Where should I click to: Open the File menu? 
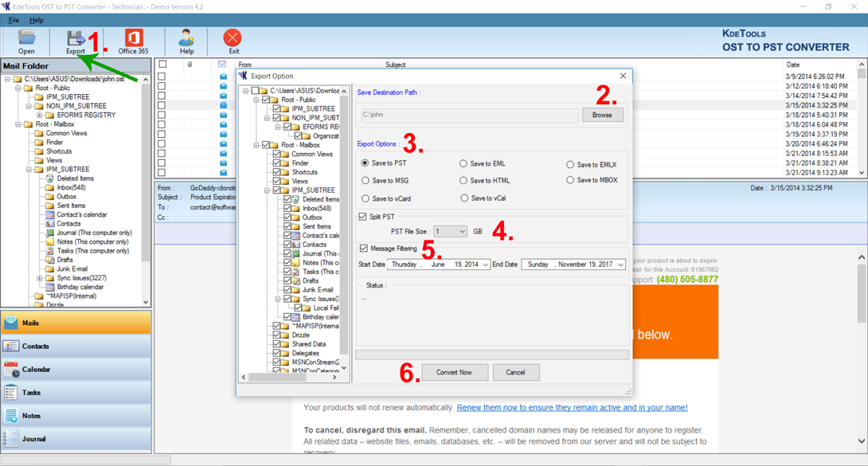14,20
